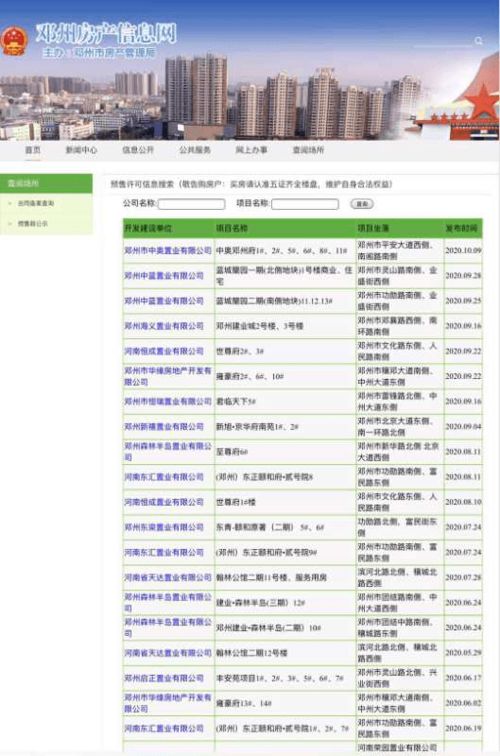Click the date cell 2020.10.09
Viewport: 500px width, 756px height.
tap(463, 251)
